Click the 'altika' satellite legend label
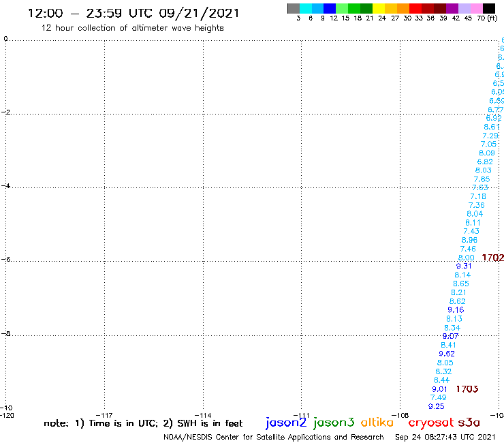504x443 pixels. click(x=377, y=423)
